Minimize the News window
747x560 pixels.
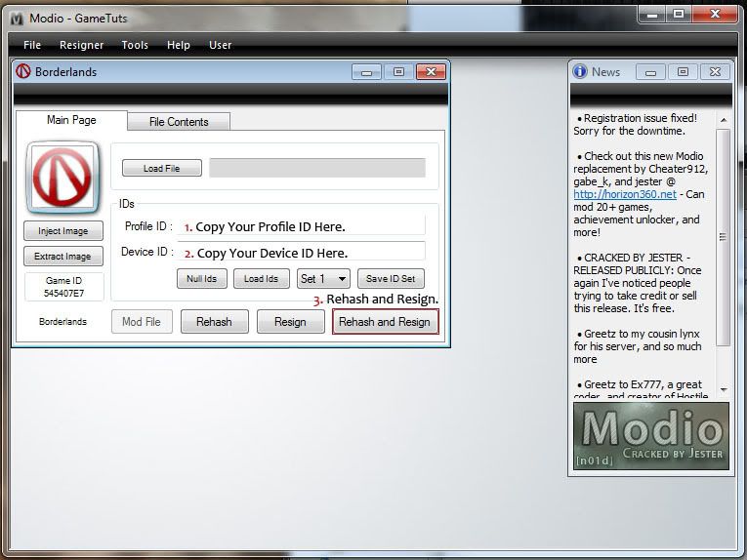point(650,72)
